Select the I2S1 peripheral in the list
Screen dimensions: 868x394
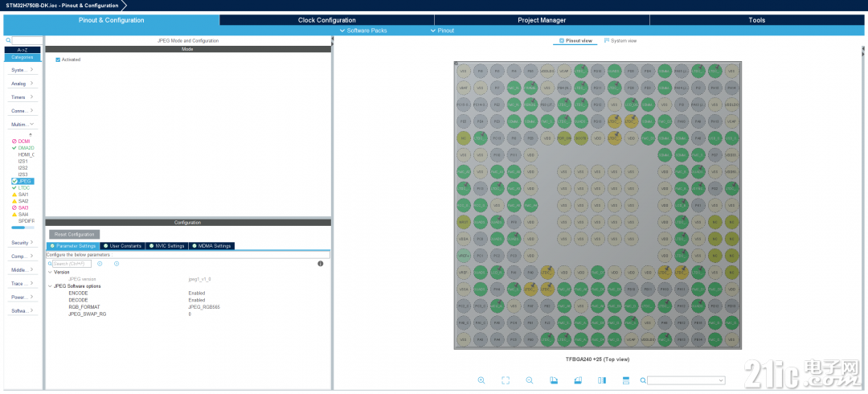[x=23, y=162]
